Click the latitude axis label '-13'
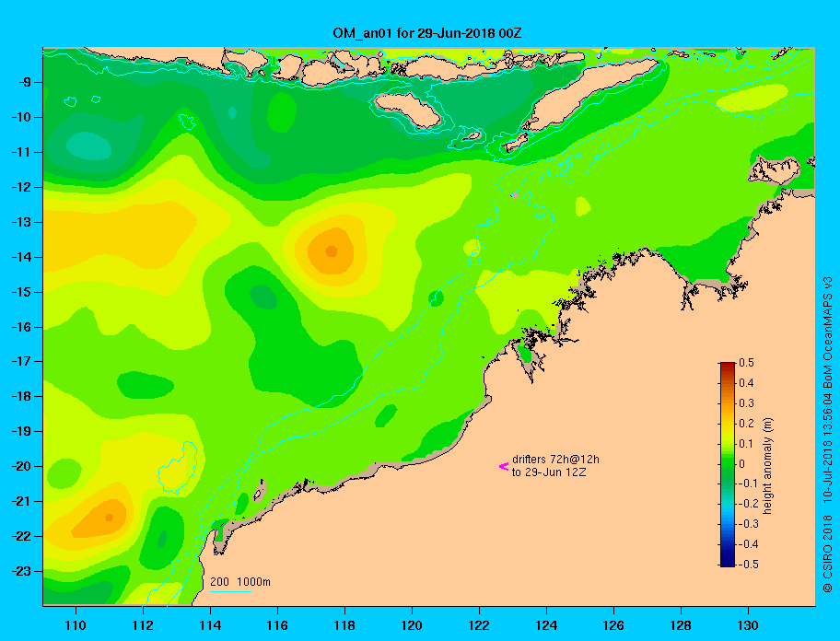The width and height of the screenshot is (840, 641). [21, 222]
